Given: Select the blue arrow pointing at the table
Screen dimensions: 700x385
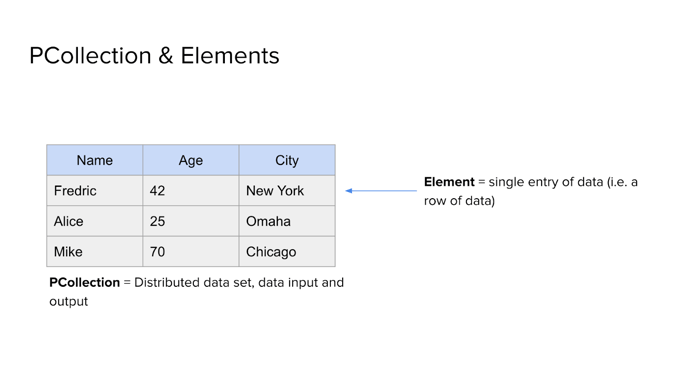Looking at the screenshot, I should pyautogui.click(x=381, y=191).
